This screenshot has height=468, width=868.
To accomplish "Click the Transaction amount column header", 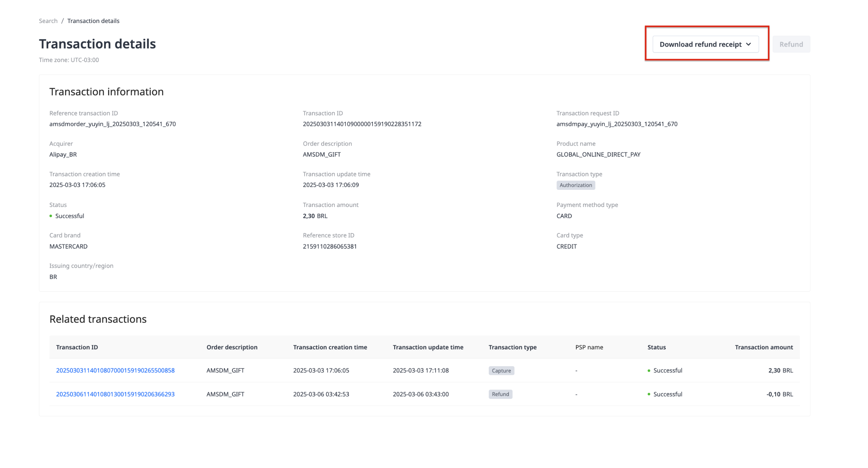I will [x=764, y=347].
